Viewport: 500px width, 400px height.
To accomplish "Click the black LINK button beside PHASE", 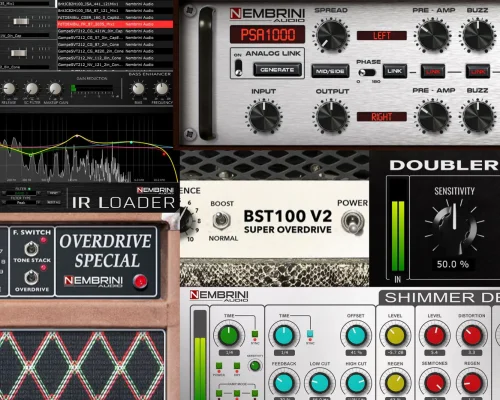I will click(395, 71).
